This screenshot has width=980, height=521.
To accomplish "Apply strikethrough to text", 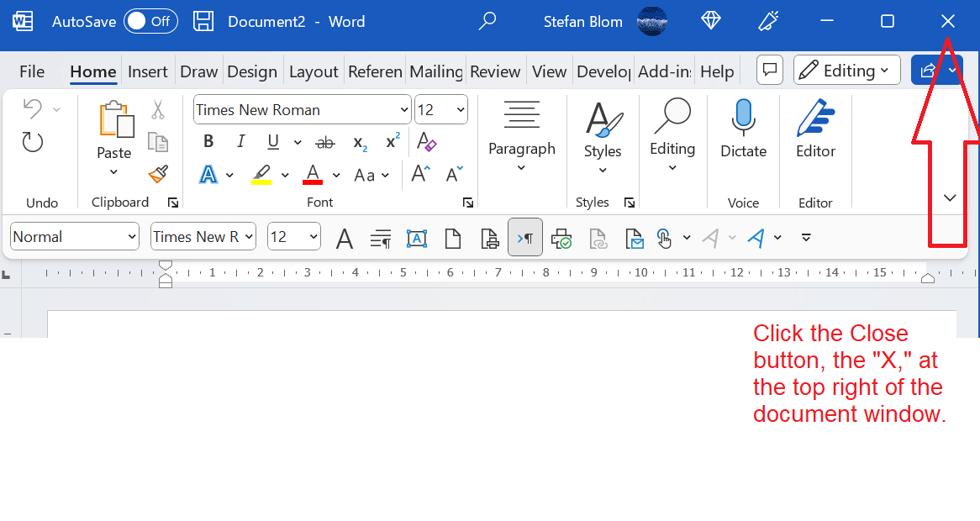I will tap(325, 142).
